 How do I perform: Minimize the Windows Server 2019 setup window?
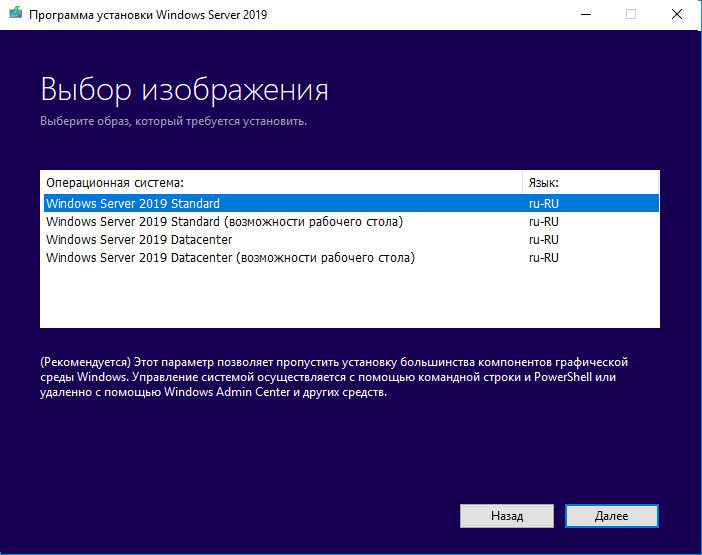click(584, 15)
